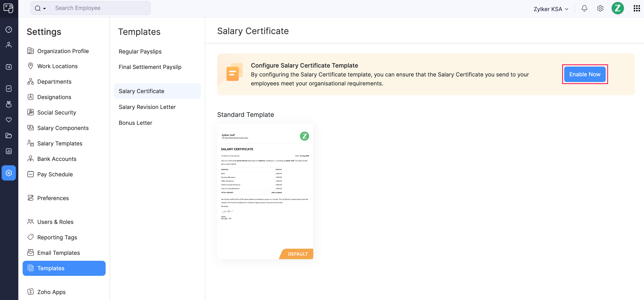Select Bonus Letter in the Templates list
Viewport: 644px width, 300px height.
(x=135, y=122)
